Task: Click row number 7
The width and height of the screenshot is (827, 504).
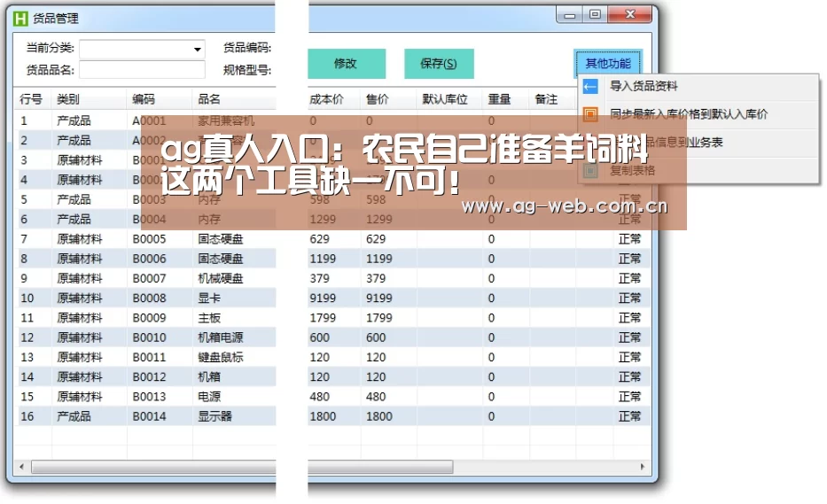Action: pyautogui.click(x=24, y=239)
